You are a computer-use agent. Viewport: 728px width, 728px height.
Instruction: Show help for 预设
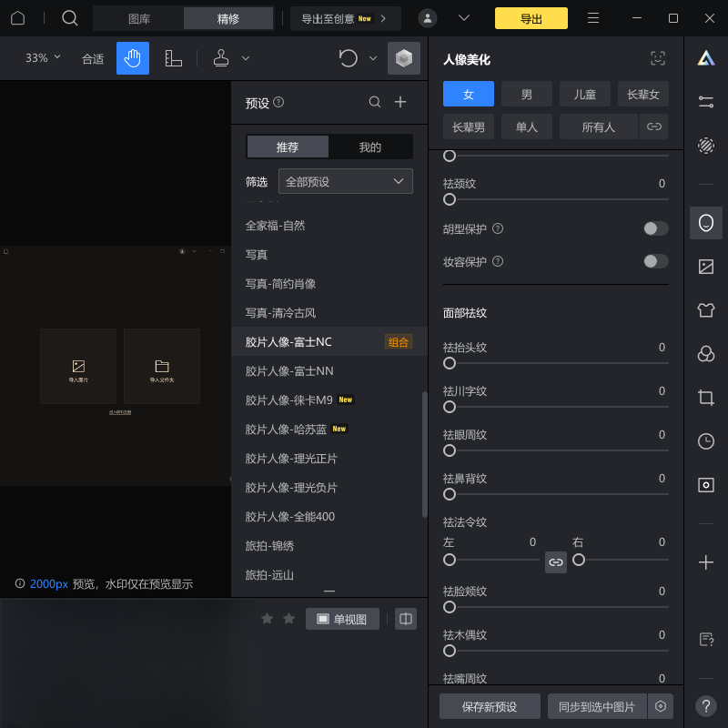click(x=278, y=102)
